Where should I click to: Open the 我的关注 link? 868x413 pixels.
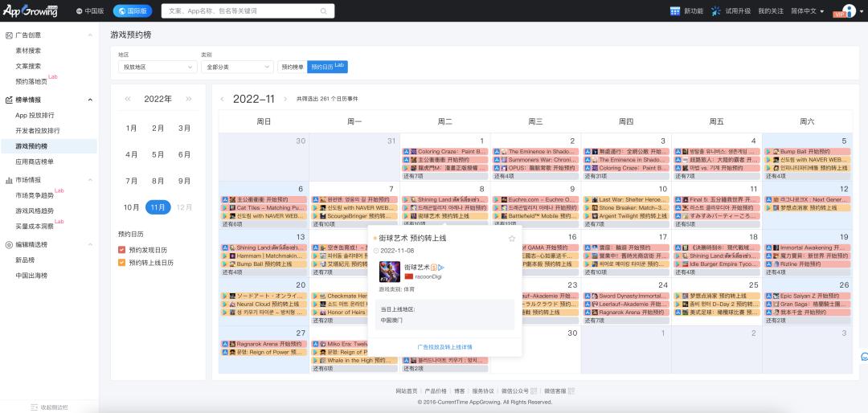(771, 11)
